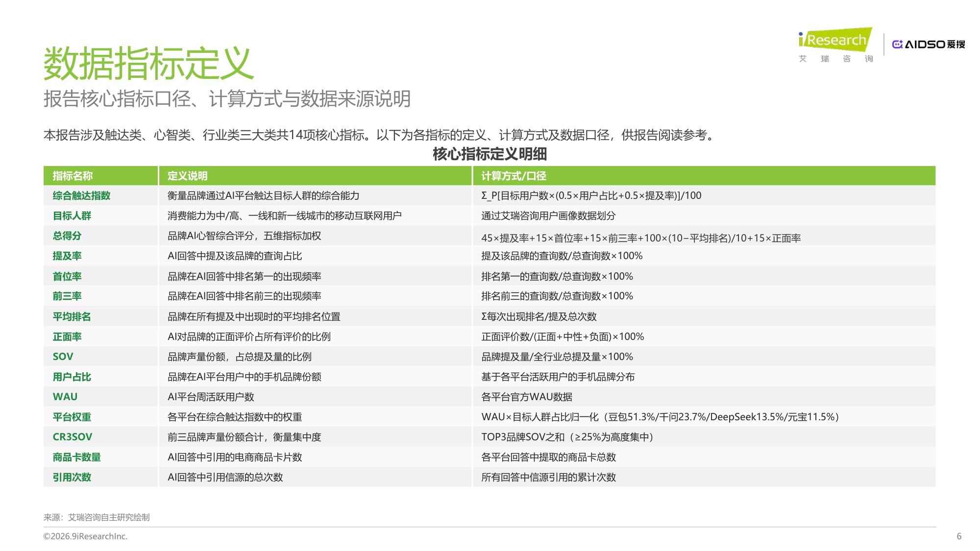Viewport: 980px width, 551px height.
Task: Select the 目标人群 row label
Action: pyautogui.click(x=72, y=216)
